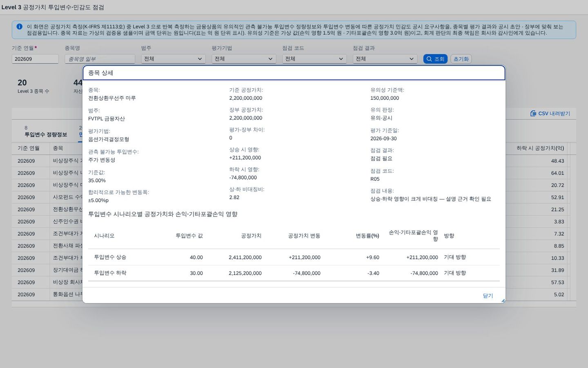Close the dialog with 닫기 button
This screenshot has width=588, height=368.
488,296
